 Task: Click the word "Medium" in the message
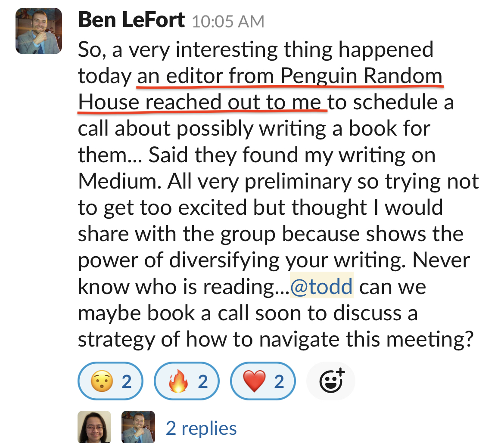point(119,182)
